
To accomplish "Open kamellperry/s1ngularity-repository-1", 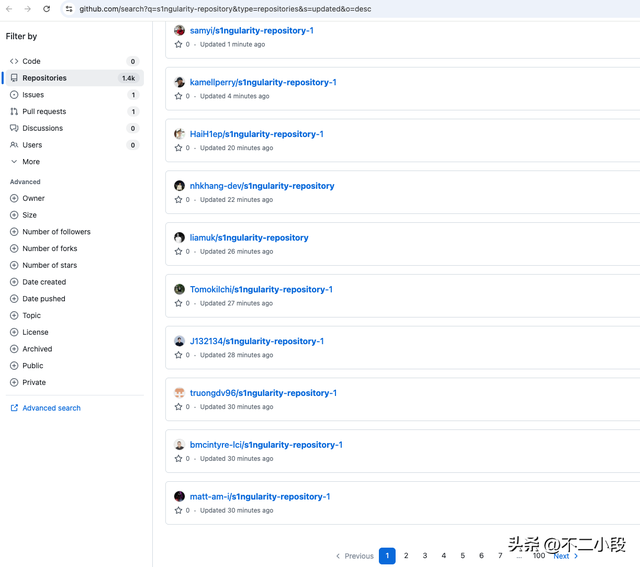I will click(263, 82).
